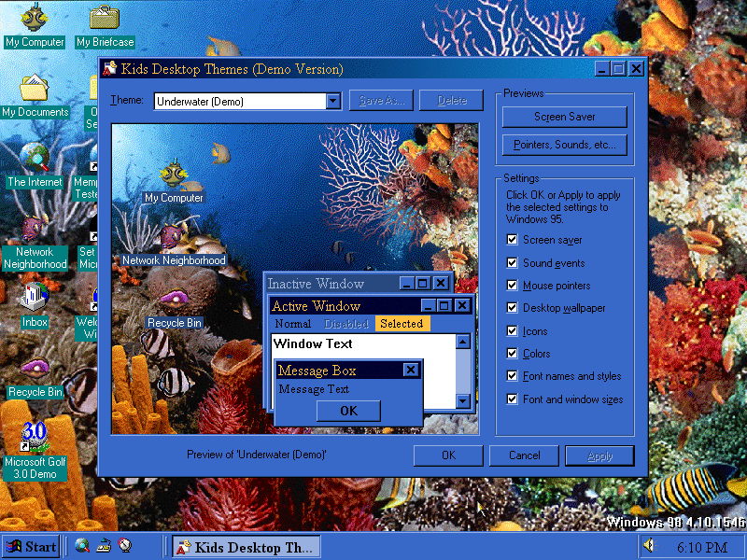Click the "Message Text" sample label
747x560 pixels.
coord(314,389)
